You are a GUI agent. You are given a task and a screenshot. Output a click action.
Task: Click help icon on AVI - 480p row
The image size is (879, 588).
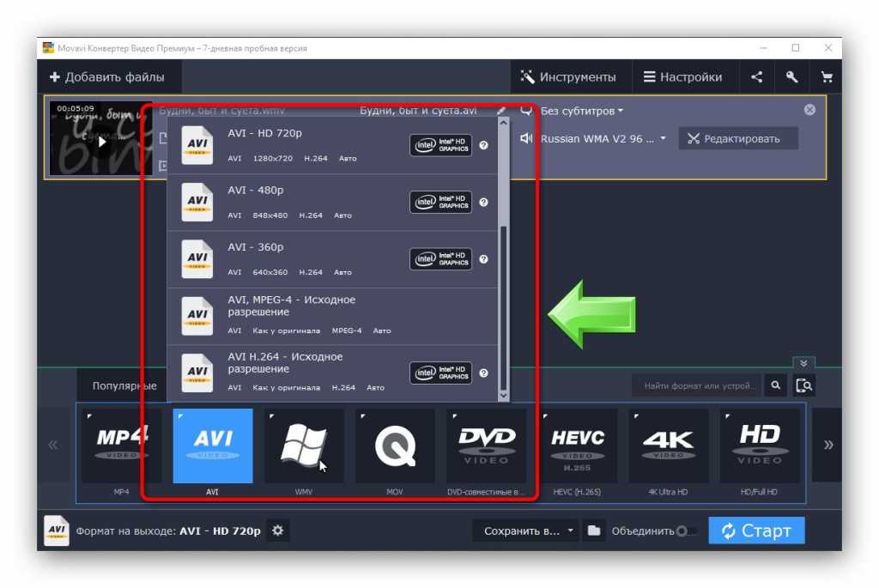tap(483, 203)
